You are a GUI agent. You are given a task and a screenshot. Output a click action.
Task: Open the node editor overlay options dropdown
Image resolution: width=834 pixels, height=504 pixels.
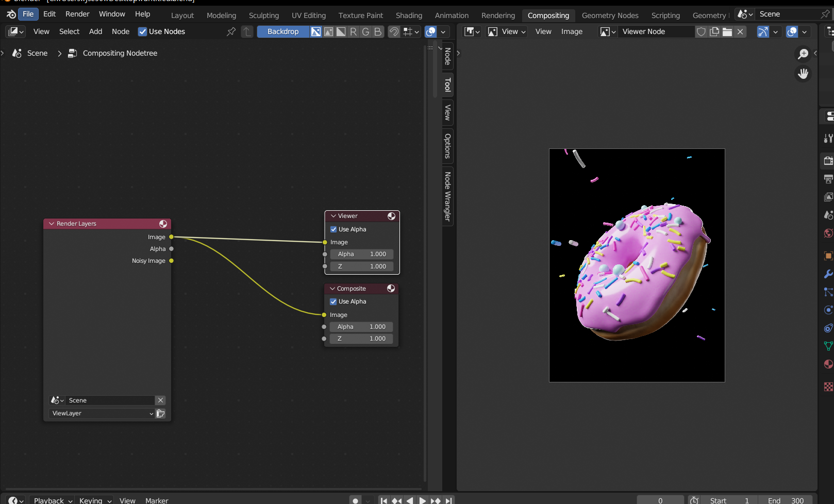click(443, 31)
